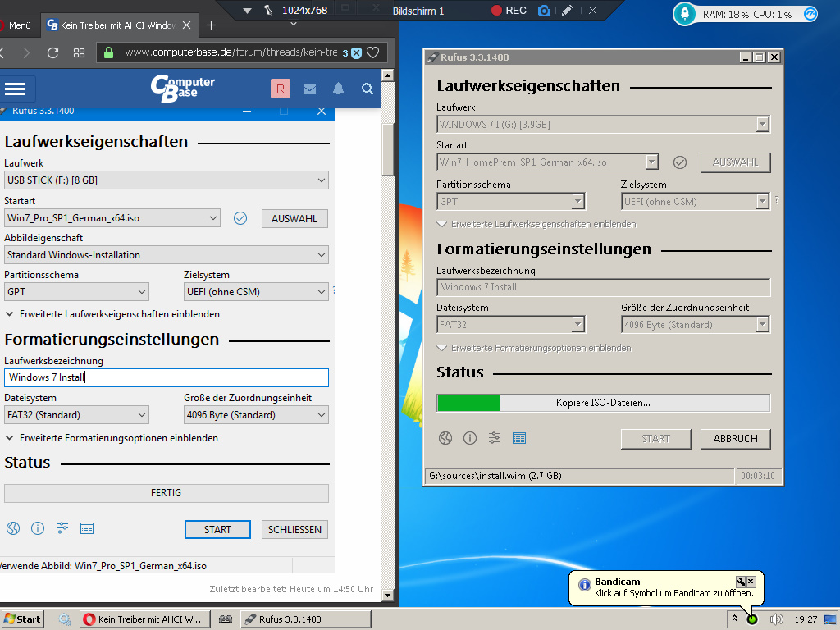Click green Bandicam tray icon
The height and width of the screenshot is (630, 840).
click(752, 619)
